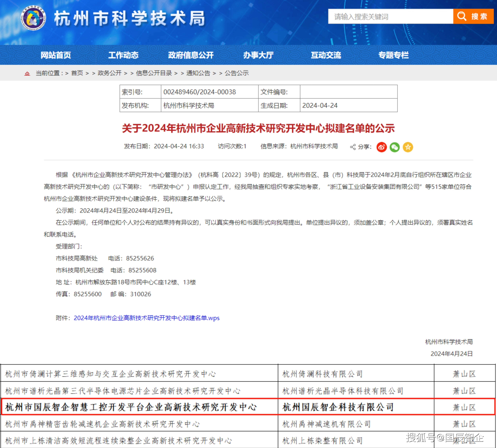The width and height of the screenshot is (497, 448).
Task: Go to 信息公开目录 in the breadcrumb
Action: [x=154, y=73]
